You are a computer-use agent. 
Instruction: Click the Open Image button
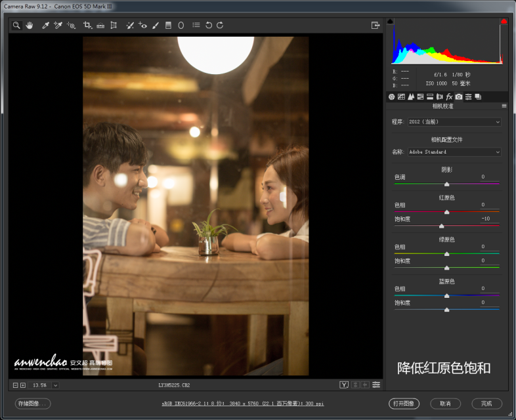click(404, 404)
